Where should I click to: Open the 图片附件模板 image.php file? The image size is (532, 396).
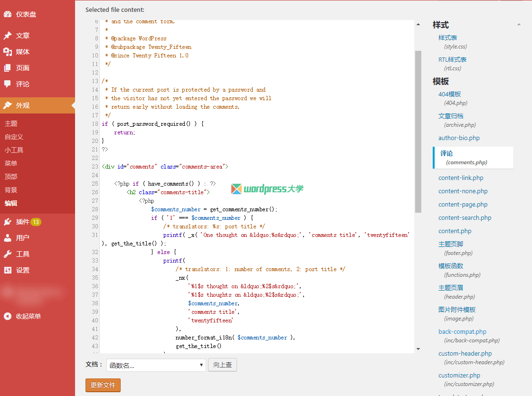tap(456, 310)
